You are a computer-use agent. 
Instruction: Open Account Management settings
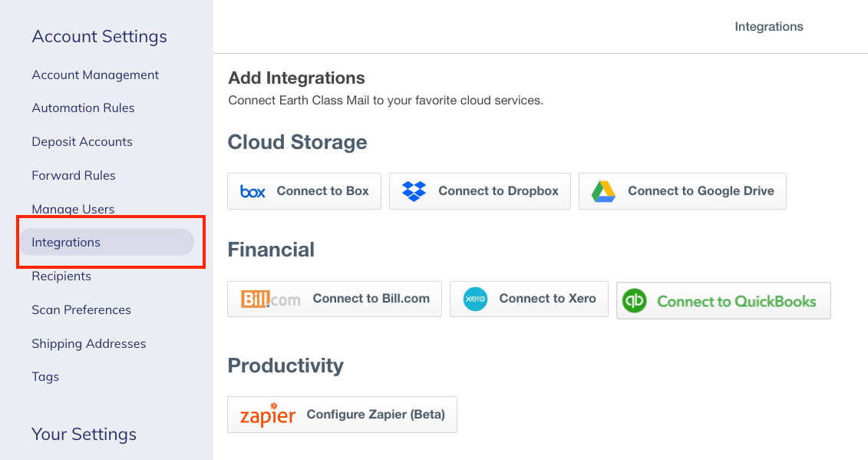point(95,74)
